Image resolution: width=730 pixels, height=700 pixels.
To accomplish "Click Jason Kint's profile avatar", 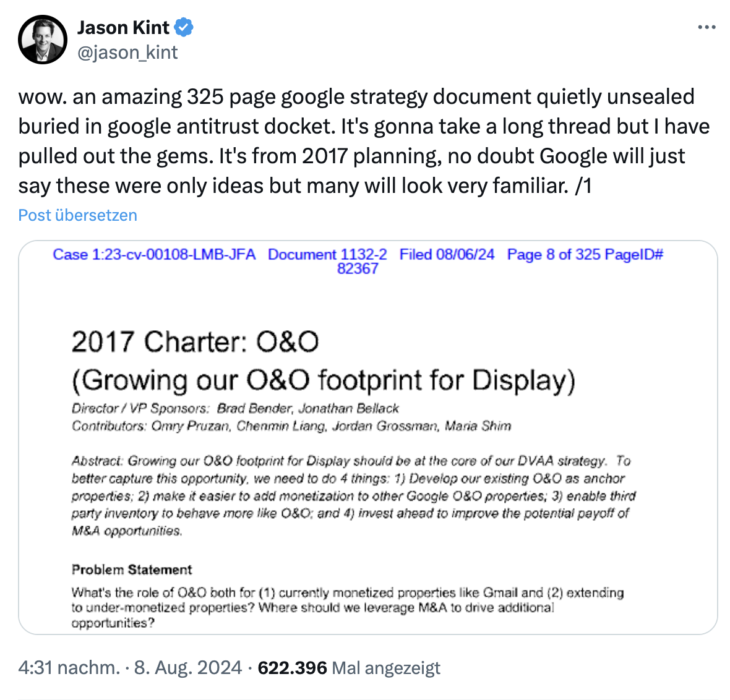I will [42, 40].
